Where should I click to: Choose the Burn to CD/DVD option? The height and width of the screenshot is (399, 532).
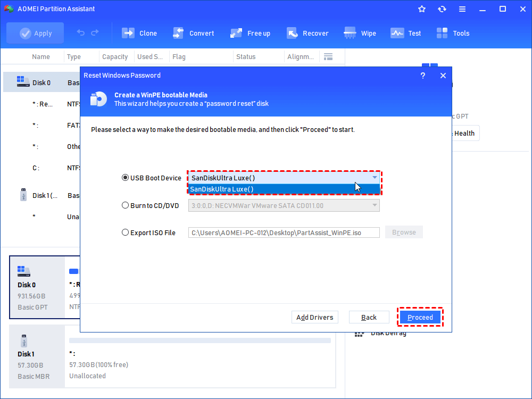[126, 205]
